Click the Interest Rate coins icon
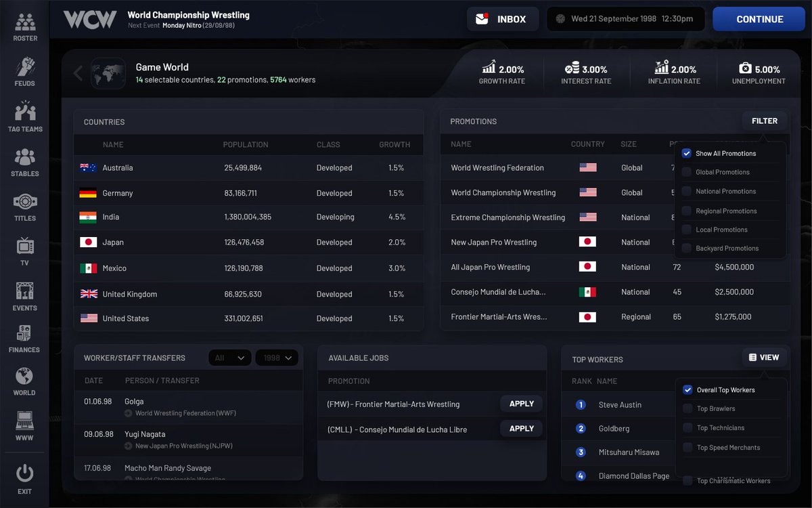 click(x=572, y=68)
